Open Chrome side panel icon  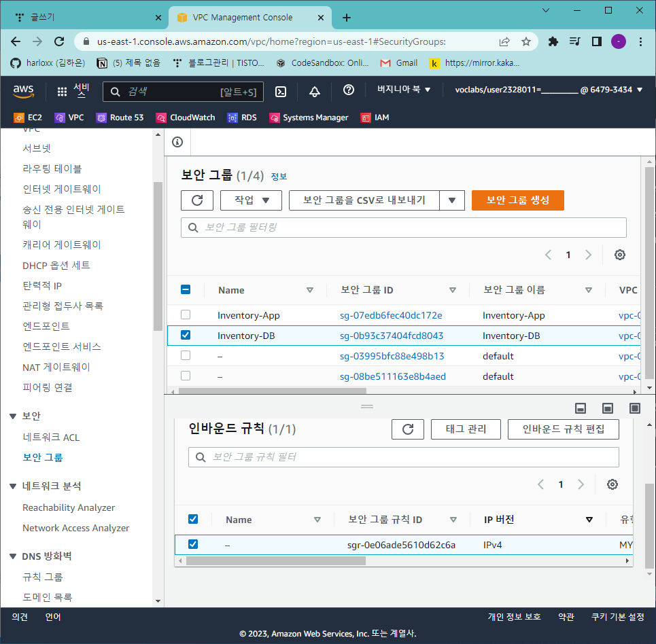pos(597,41)
